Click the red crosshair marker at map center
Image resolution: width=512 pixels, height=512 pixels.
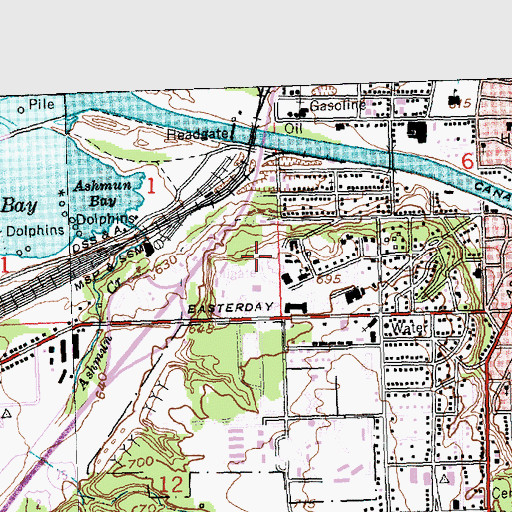tap(256, 256)
